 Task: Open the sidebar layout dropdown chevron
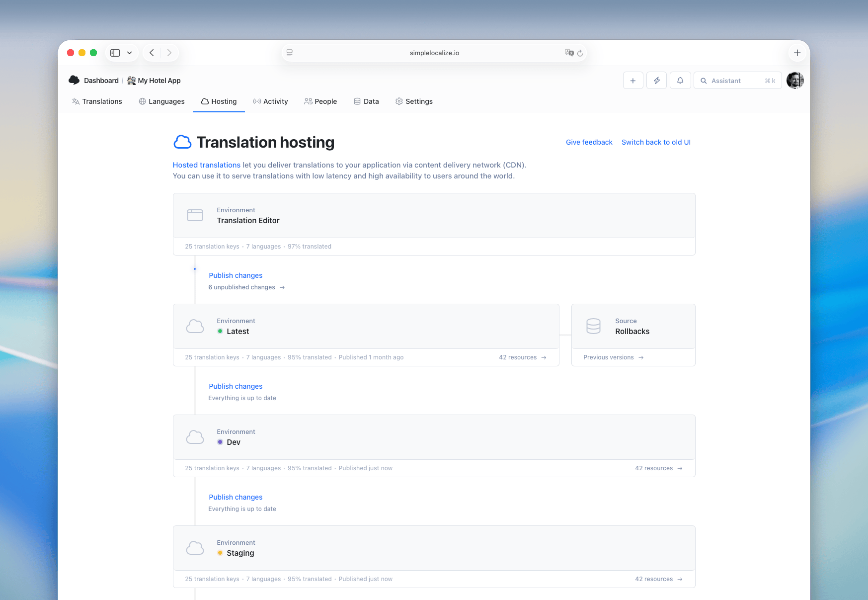click(130, 52)
